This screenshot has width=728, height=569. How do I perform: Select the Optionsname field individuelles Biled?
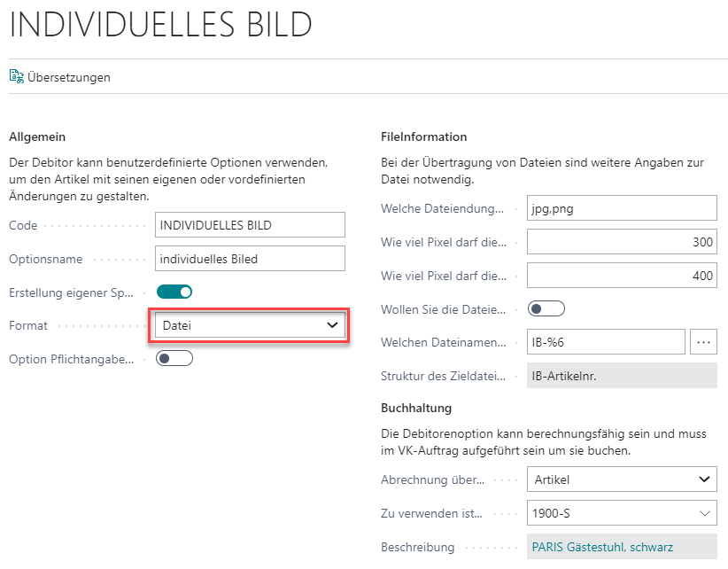pos(251,259)
